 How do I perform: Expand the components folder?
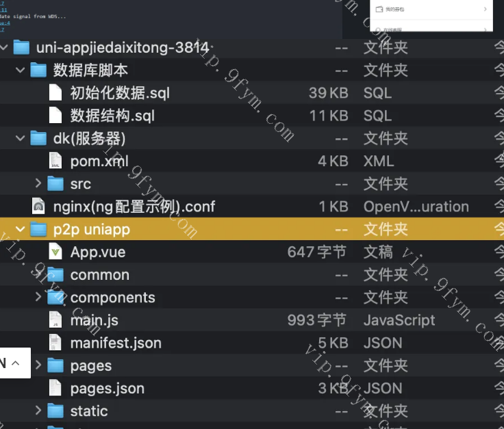[x=38, y=297]
